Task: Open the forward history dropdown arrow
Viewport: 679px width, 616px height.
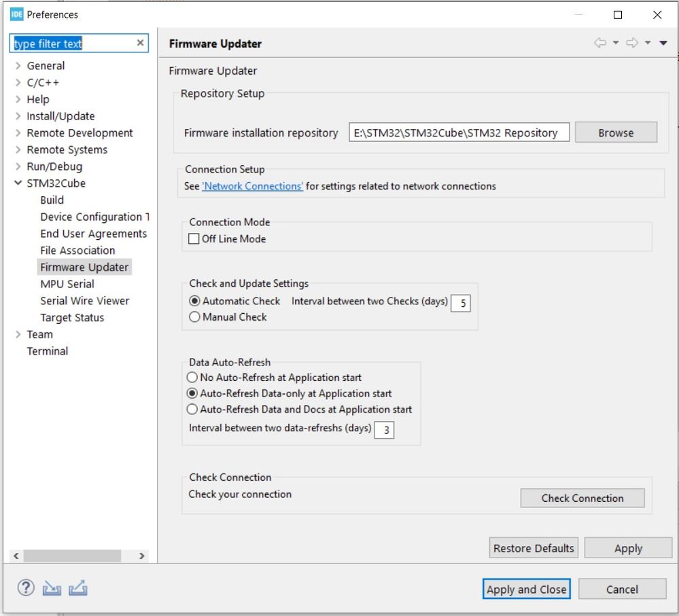Action: pyautogui.click(x=647, y=42)
